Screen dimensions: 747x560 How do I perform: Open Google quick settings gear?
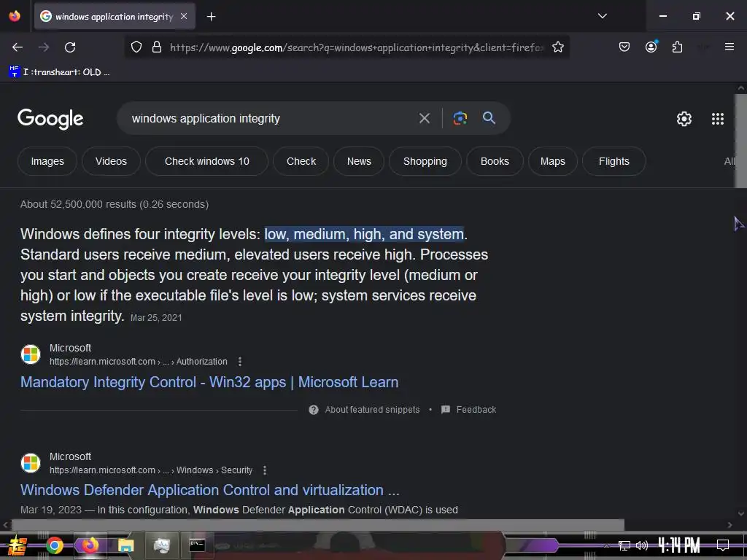pos(684,119)
